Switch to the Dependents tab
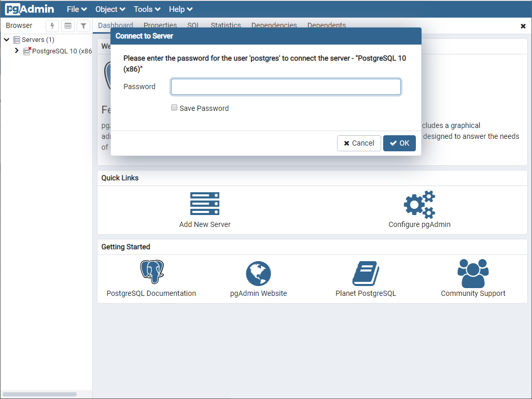 pos(326,25)
